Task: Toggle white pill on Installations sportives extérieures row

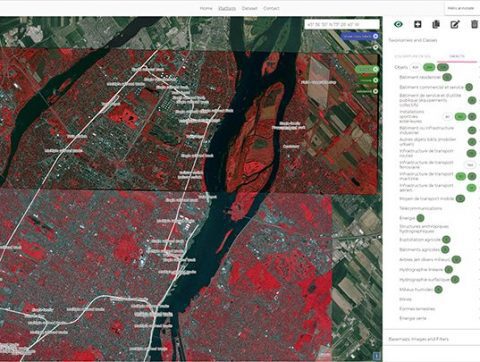Action: (x=447, y=117)
